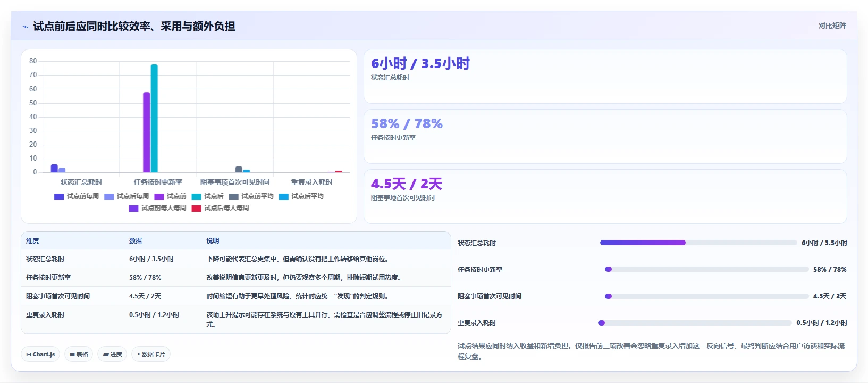Click the 0.5小时 / 1.2小时 progress value label
868x383 pixels.
click(x=822, y=323)
